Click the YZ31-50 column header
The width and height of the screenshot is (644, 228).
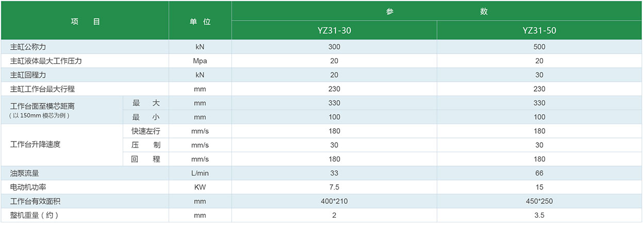(539, 30)
